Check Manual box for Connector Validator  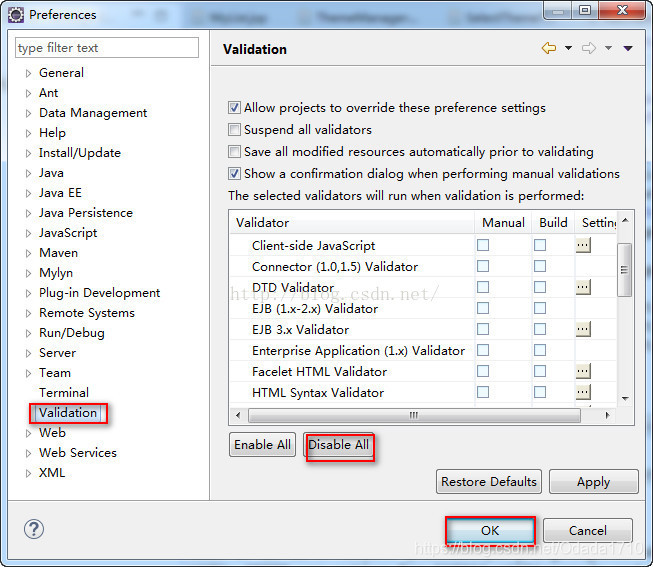pyautogui.click(x=483, y=266)
